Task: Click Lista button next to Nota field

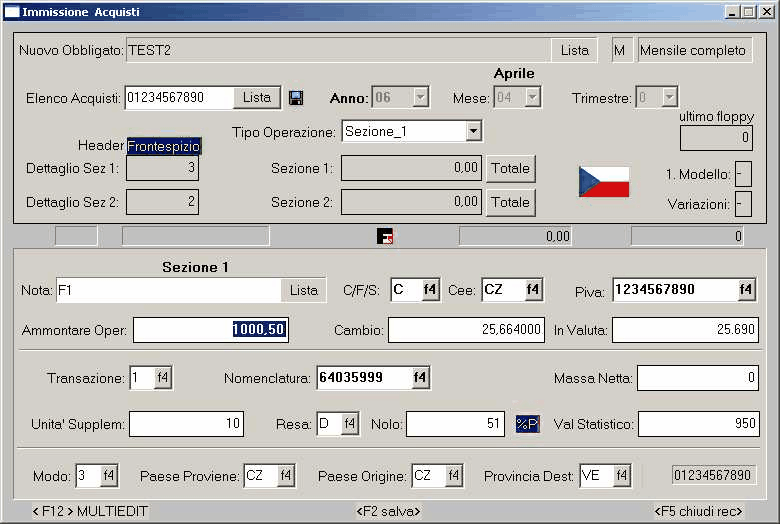Action: pos(303,290)
